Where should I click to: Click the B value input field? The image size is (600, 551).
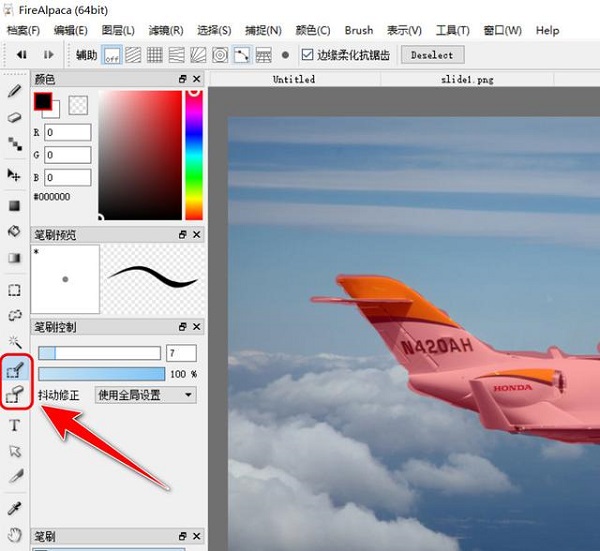pos(68,178)
